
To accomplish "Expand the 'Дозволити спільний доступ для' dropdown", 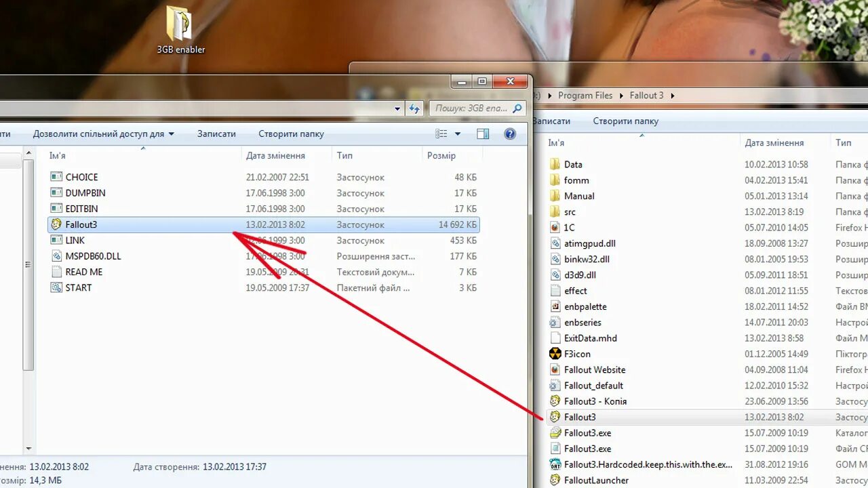I will pos(104,134).
